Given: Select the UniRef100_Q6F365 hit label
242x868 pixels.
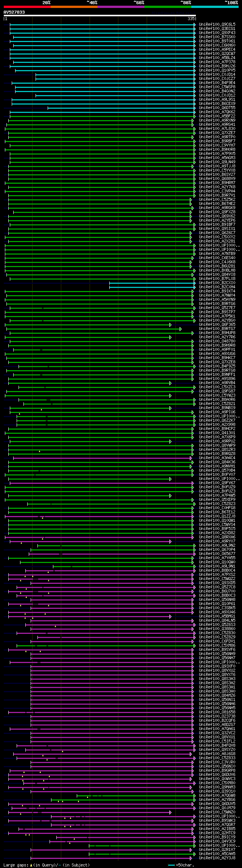Looking at the screenshot, I should tap(217, 325).
